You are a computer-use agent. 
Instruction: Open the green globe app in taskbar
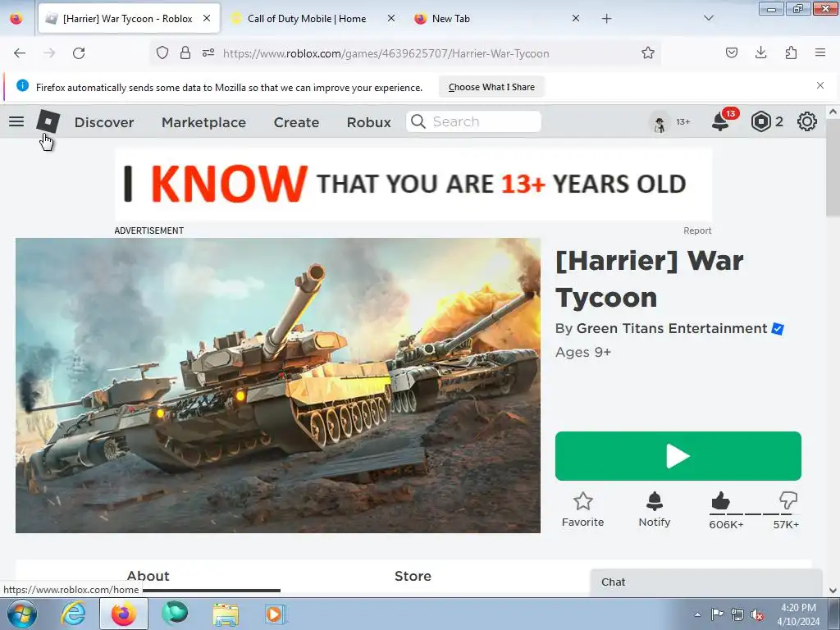coord(175,614)
